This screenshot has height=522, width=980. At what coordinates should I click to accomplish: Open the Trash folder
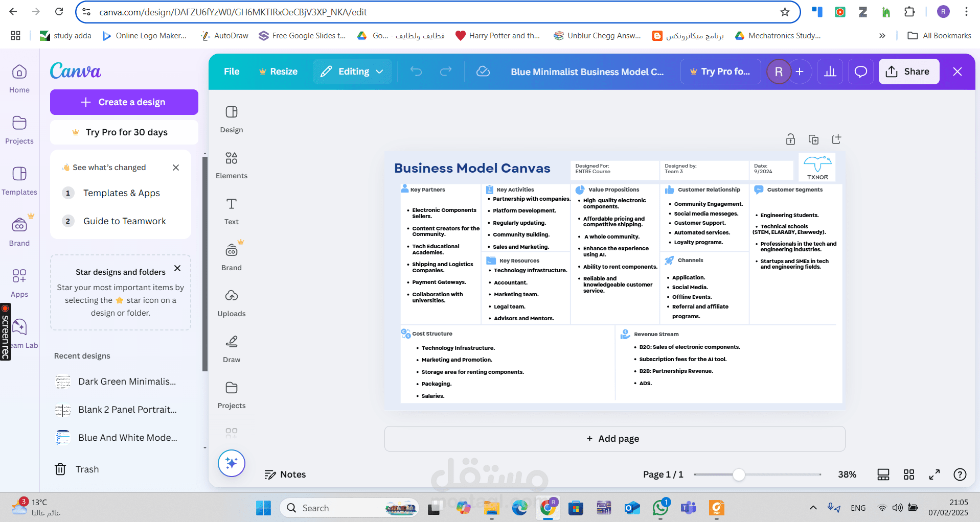[77, 469]
